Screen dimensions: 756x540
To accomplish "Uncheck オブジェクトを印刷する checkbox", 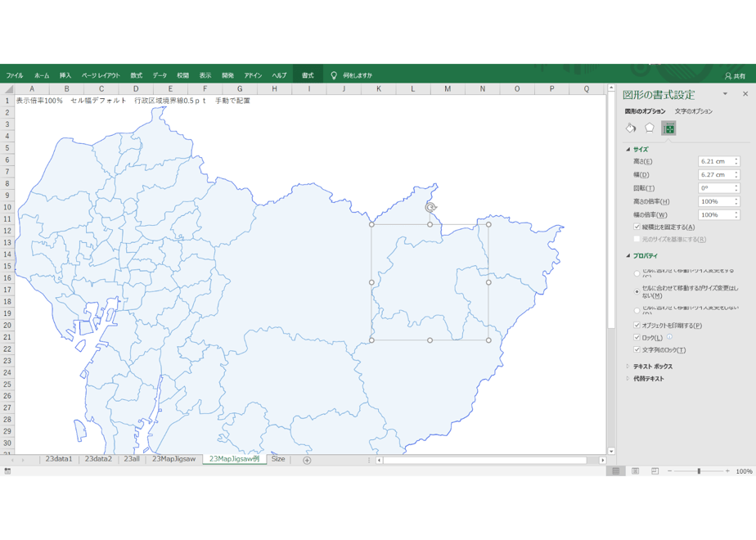I will click(637, 325).
